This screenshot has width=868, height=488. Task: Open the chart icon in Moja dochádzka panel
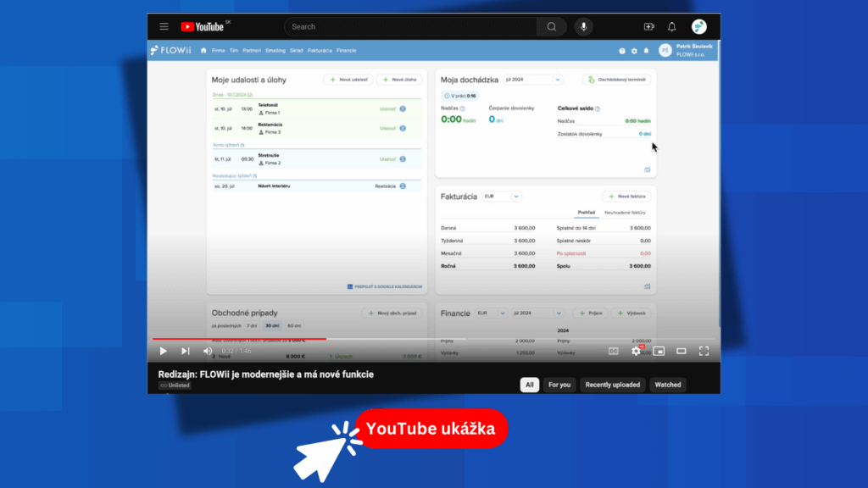pos(647,169)
